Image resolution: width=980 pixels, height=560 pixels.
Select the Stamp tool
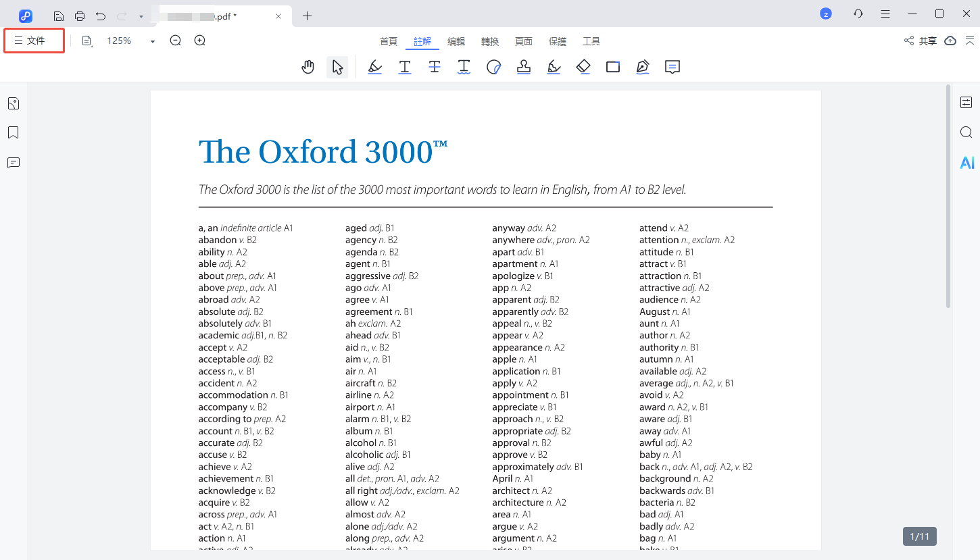524,67
